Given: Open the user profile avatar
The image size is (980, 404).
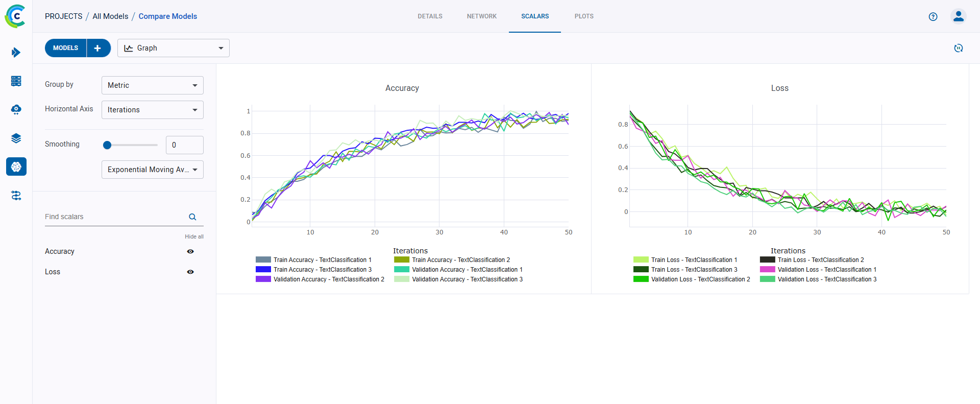Looking at the screenshot, I should click(959, 16).
